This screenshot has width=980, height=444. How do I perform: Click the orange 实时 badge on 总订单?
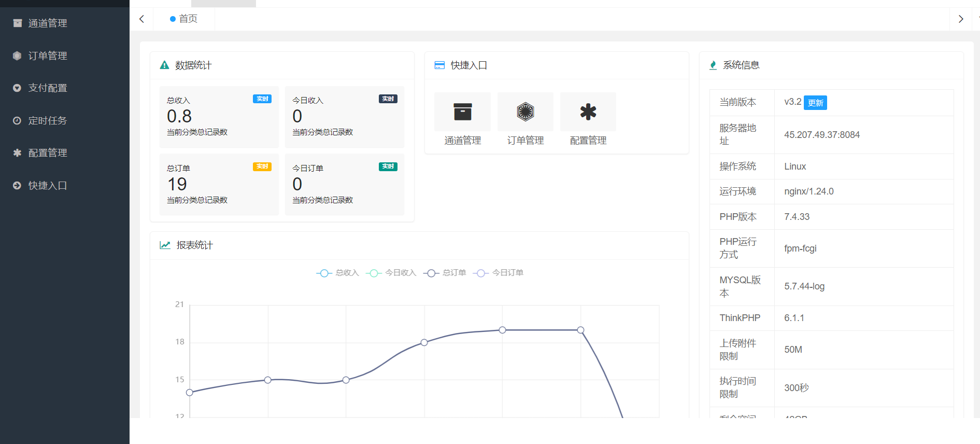pos(262,166)
